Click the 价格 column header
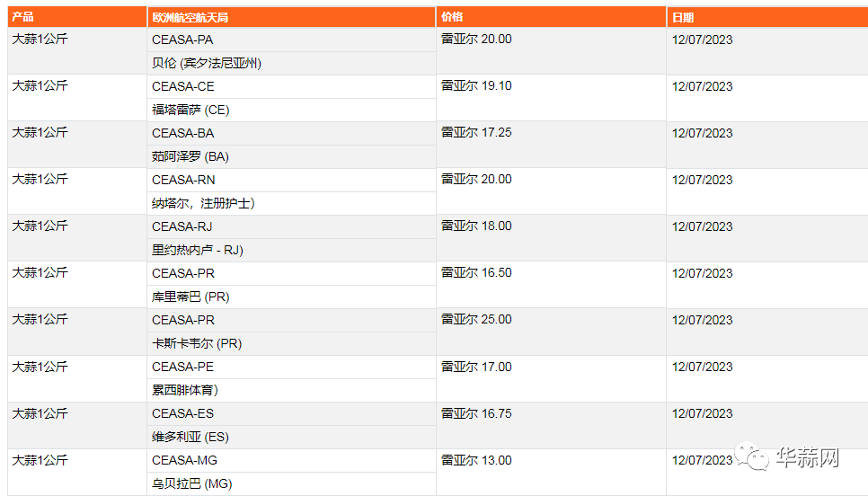Viewport: 868px width, 496px height. (551, 17)
